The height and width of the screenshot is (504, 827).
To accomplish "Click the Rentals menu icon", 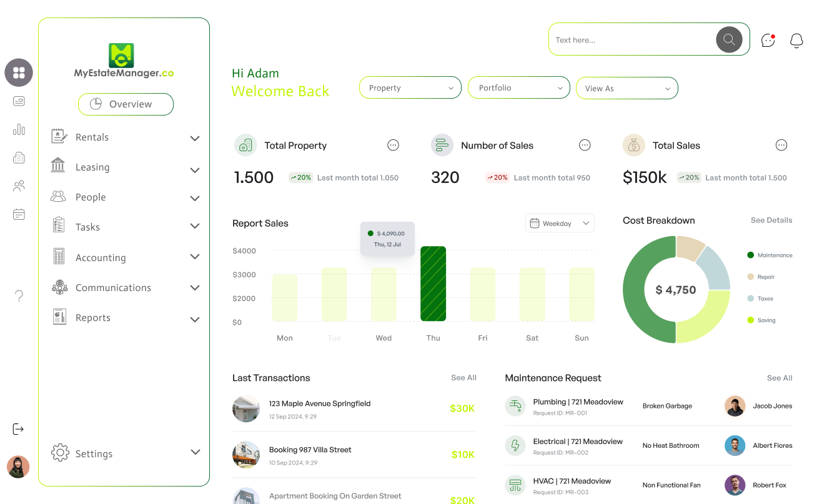I will point(59,136).
